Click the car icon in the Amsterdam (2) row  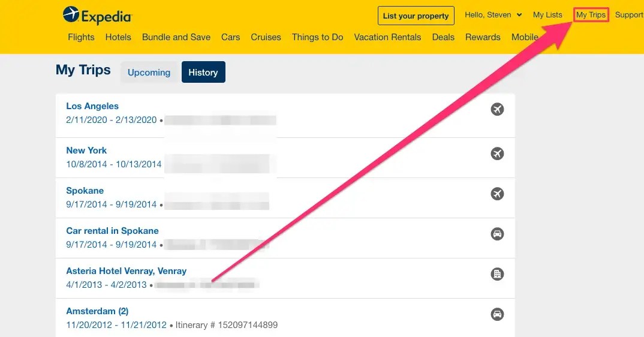point(497,314)
